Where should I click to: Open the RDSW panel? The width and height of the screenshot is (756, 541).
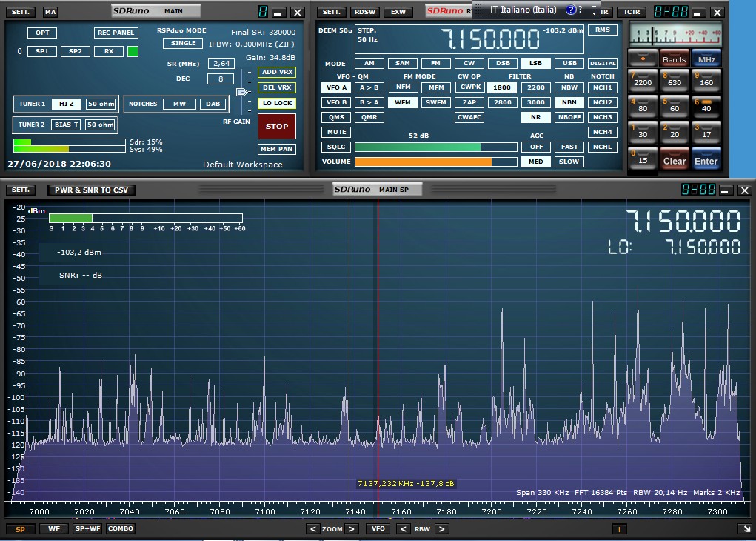point(365,12)
